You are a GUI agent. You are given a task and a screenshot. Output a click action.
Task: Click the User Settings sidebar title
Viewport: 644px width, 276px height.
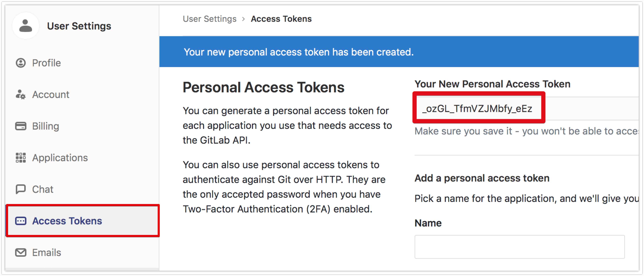pos(79,26)
